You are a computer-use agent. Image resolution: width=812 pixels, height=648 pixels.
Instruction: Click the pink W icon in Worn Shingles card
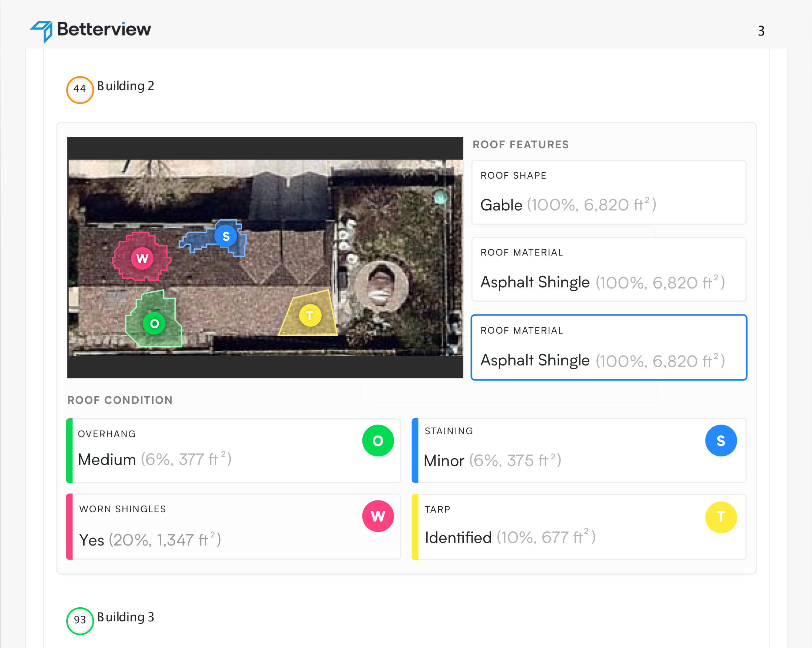378,516
